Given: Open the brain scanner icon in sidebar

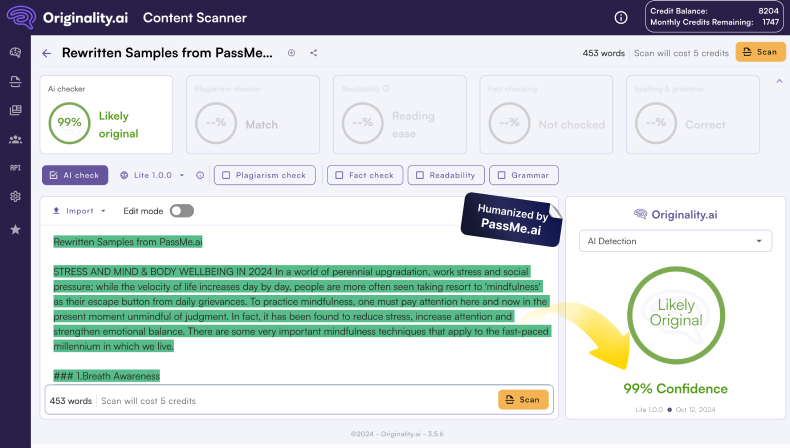Looking at the screenshot, I should coord(16,52).
